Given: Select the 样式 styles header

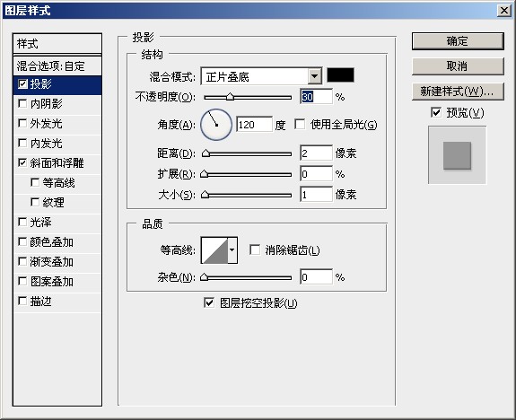Looking at the screenshot, I should pyautogui.click(x=57, y=43).
